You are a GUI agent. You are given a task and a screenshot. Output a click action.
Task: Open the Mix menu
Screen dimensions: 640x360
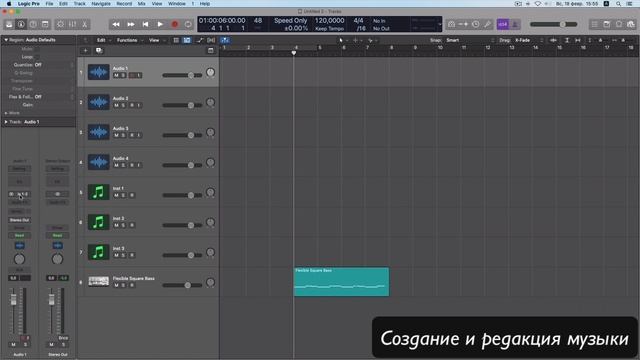pyautogui.click(x=141, y=4)
